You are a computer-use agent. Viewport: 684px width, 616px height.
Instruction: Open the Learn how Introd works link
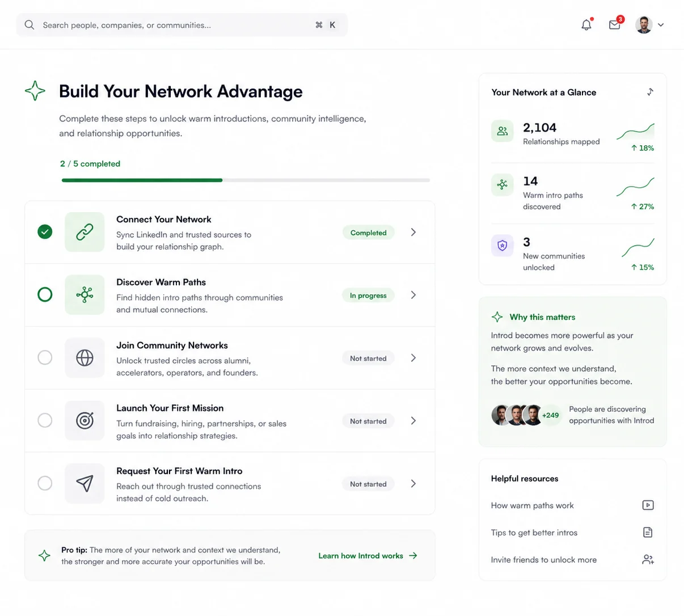[x=368, y=556]
